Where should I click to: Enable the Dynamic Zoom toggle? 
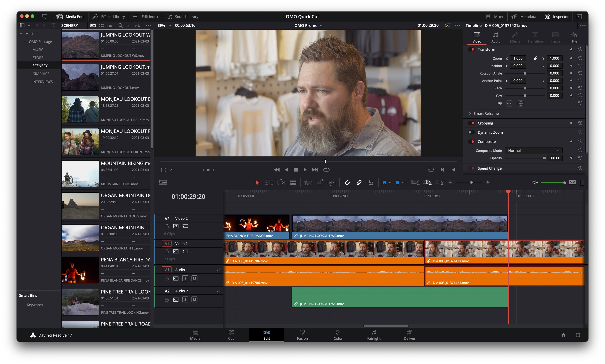coord(471,132)
